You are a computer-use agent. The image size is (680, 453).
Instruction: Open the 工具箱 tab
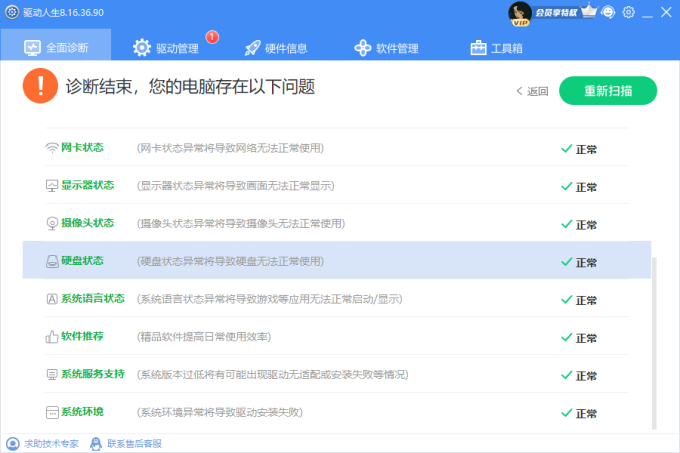point(497,48)
